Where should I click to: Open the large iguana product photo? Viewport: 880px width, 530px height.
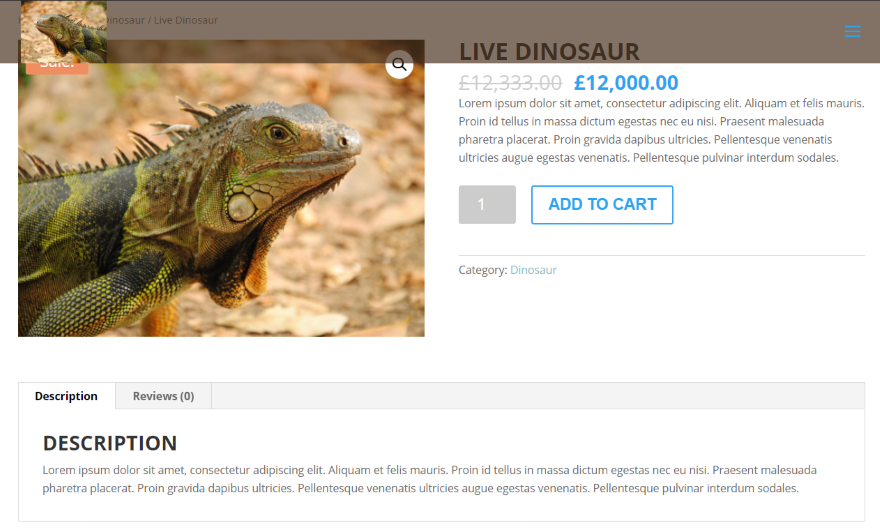[x=221, y=200]
